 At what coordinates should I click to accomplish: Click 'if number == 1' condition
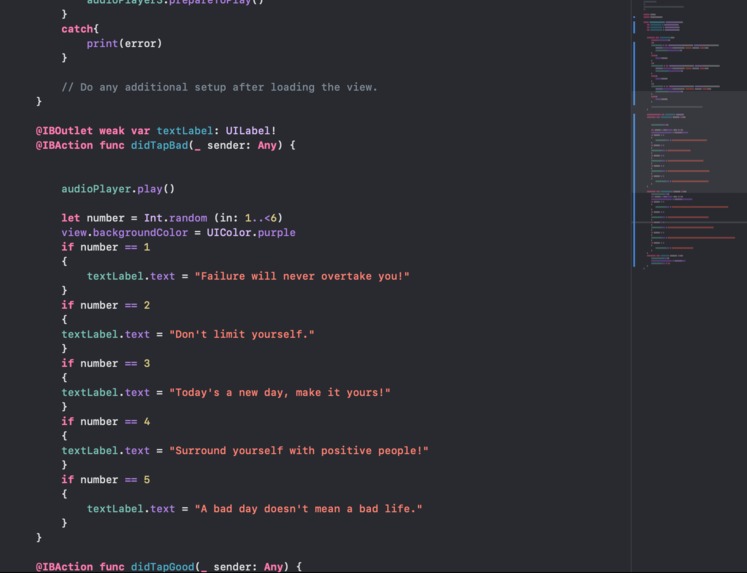[x=105, y=247]
